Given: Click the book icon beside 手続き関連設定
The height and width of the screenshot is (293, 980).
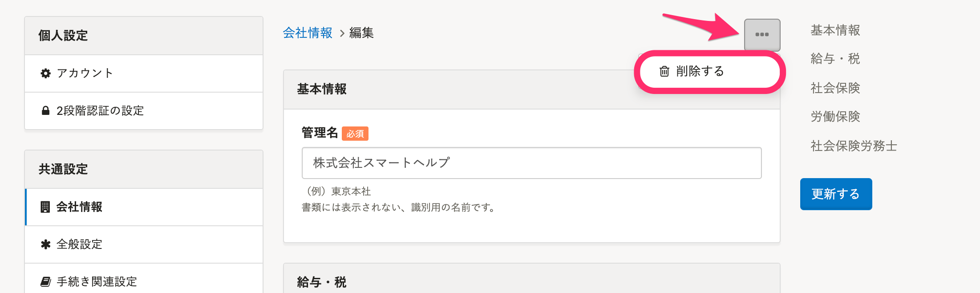Looking at the screenshot, I should pos(45,282).
